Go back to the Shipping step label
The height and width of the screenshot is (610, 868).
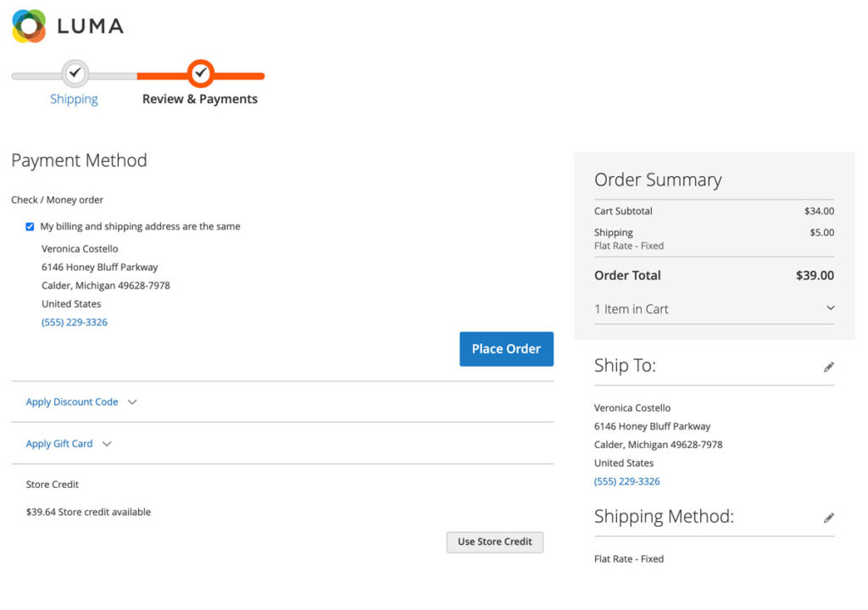74,99
